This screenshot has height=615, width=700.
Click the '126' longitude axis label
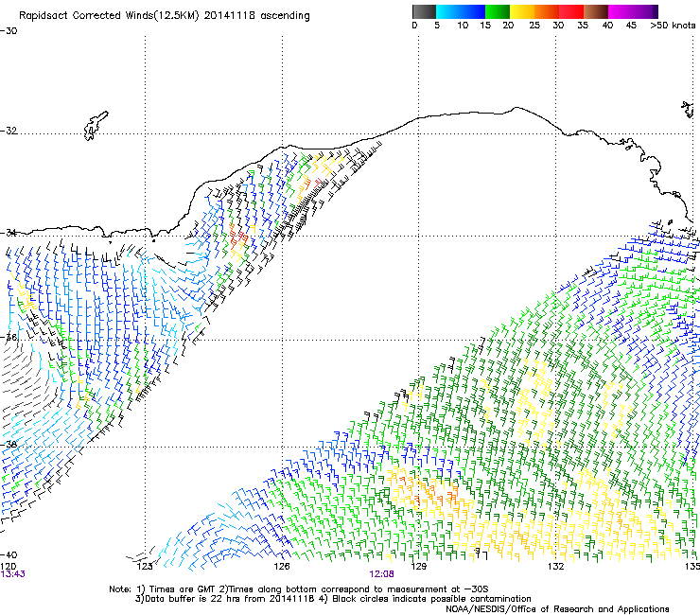pos(282,567)
